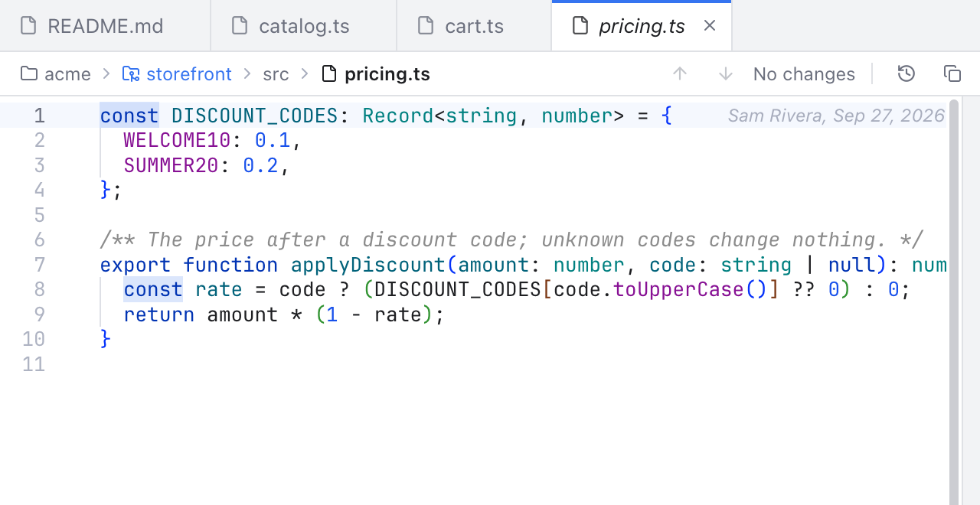Image resolution: width=980 pixels, height=505 pixels.
Task: Click the amount parameter on line 7
Action: (x=493, y=265)
